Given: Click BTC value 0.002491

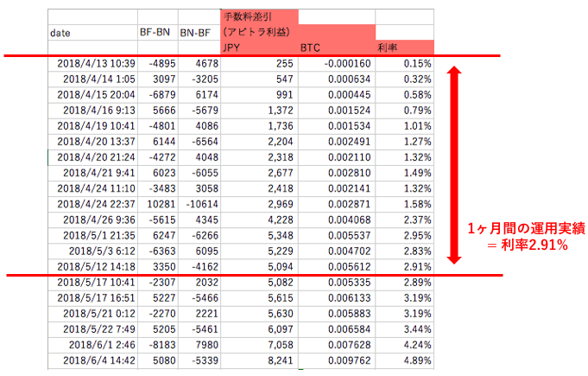Looking at the screenshot, I should 337,142.
